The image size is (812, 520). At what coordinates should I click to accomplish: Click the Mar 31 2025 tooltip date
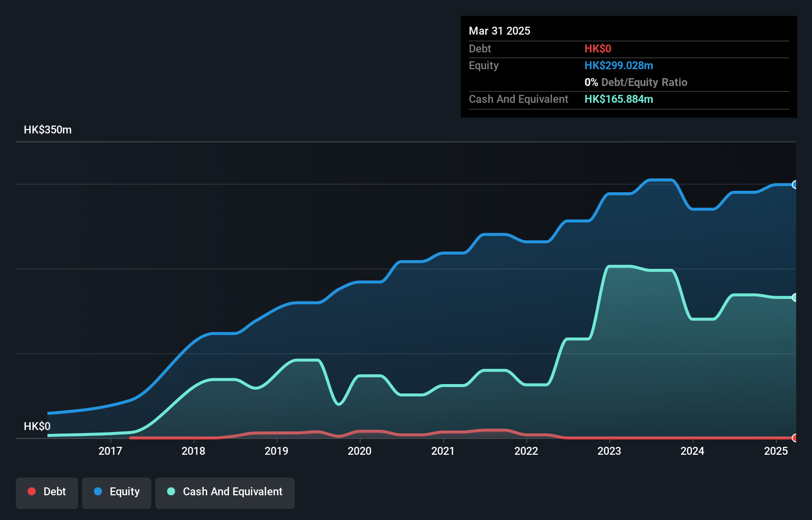(x=499, y=31)
